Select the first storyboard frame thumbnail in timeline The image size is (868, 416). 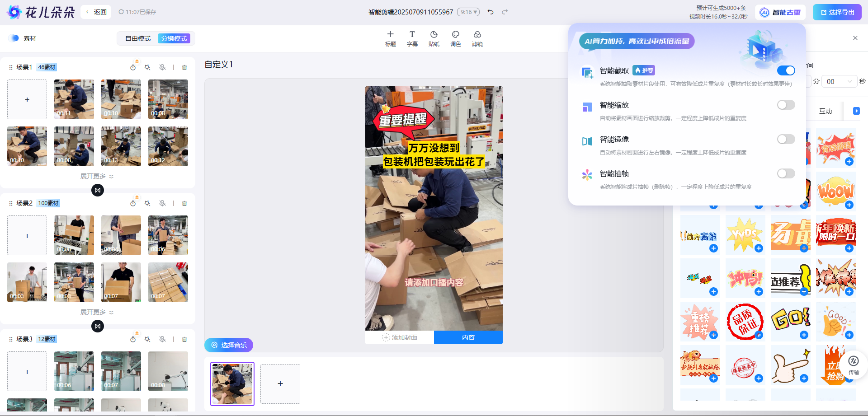[232, 384]
